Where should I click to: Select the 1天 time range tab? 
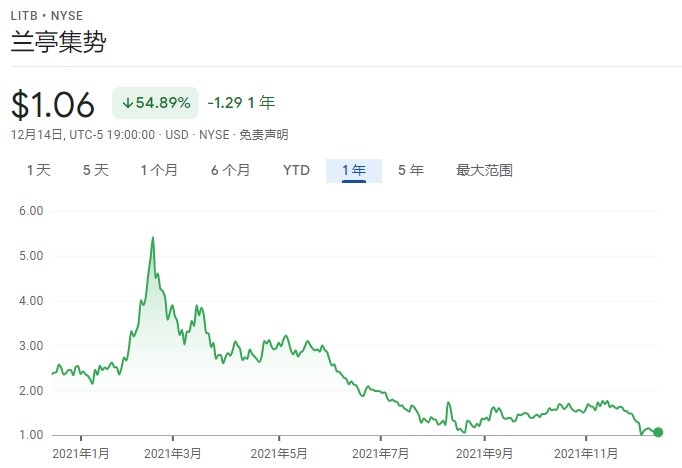pyautogui.click(x=39, y=170)
